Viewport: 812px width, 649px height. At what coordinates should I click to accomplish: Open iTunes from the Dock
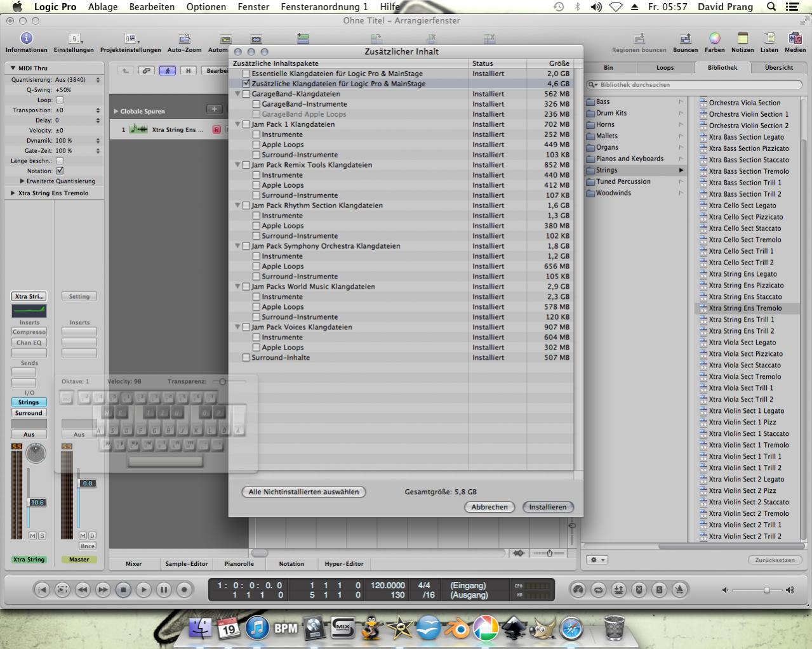tap(257, 628)
